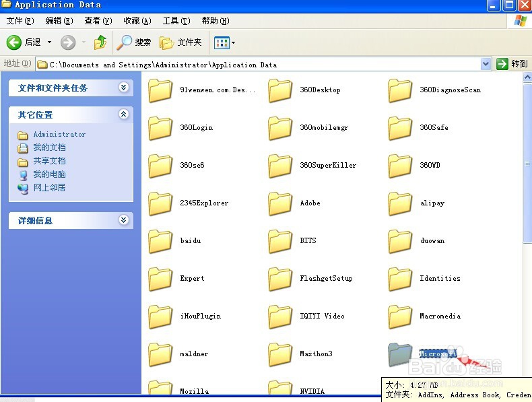
Task: Maximize the Application Data window
Action: (x=509, y=5)
